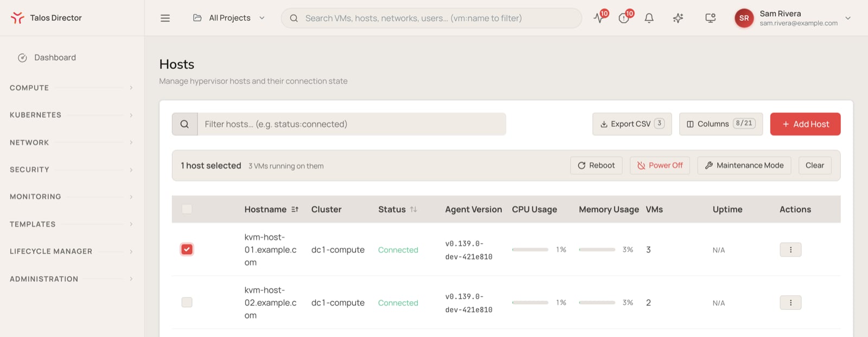This screenshot has height=337, width=868.
Task: Click the VMs column header
Action: [x=654, y=209]
